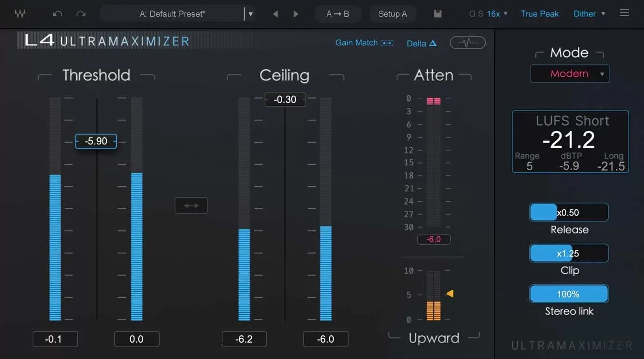The image size is (644, 359).
Task: Click the dBTP value -5.9
Action: coord(569,166)
